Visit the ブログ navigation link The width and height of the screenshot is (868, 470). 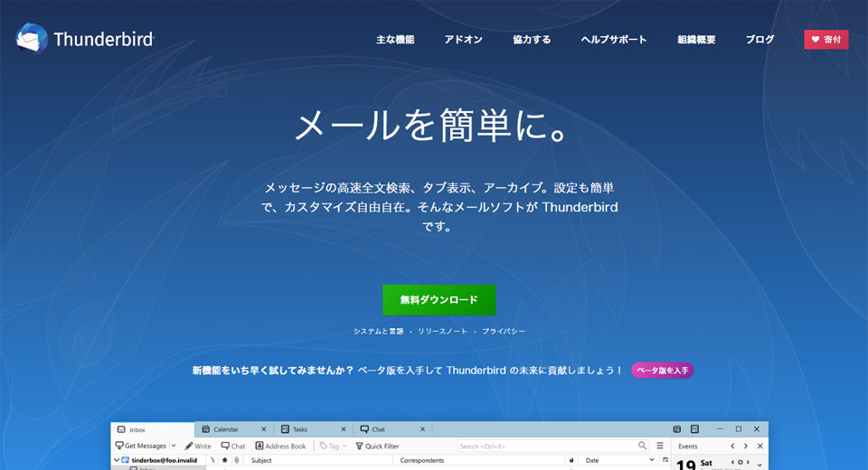pyautogui.click(x=759, y=39)
